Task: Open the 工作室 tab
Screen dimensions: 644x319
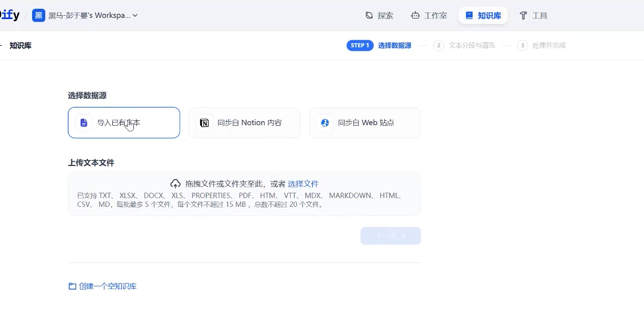Action: (x=429, y=16)
